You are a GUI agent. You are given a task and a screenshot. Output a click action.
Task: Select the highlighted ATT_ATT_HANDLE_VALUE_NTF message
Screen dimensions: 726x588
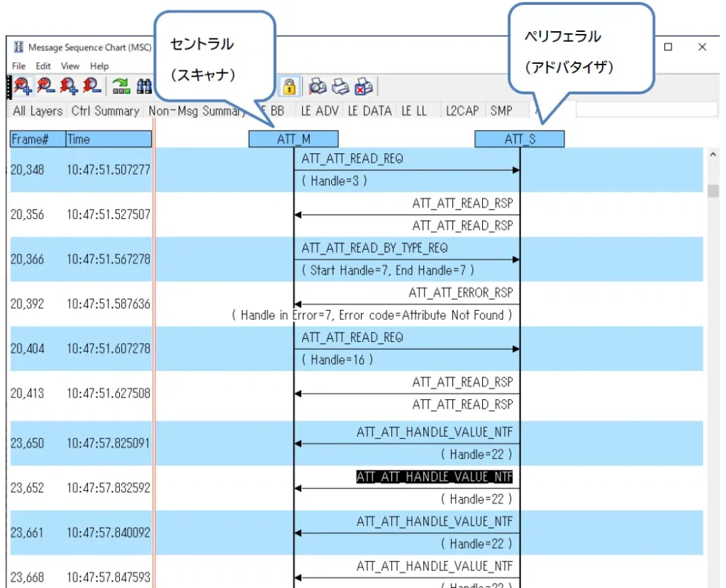click(x=434, y=477)
